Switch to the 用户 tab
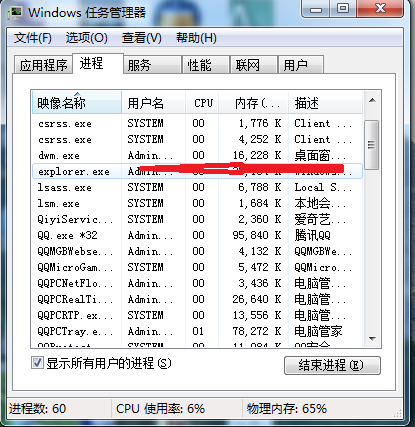The height and width of the screenshot is (427, 415). coord(301,65)
